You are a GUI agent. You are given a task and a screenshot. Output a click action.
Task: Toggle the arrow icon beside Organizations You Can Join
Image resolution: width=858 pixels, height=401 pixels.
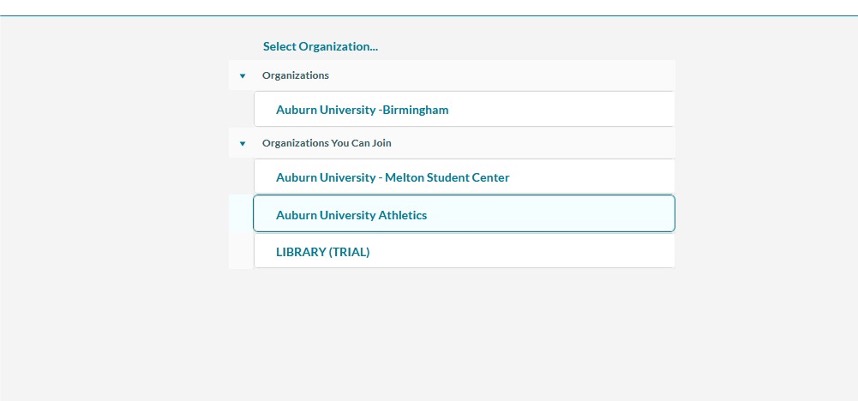(x=242, y=144)
